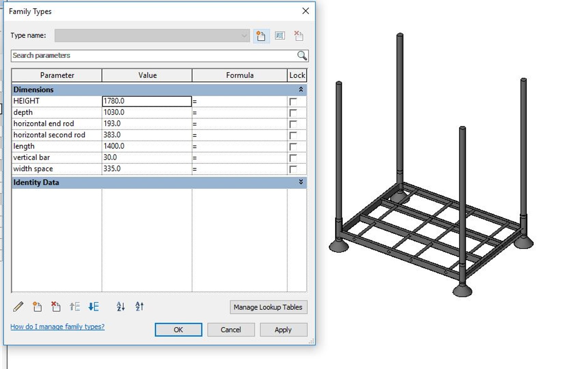The image size is (588, 369).
Task: Expand the Identity Data group
Action: [301, 182]
